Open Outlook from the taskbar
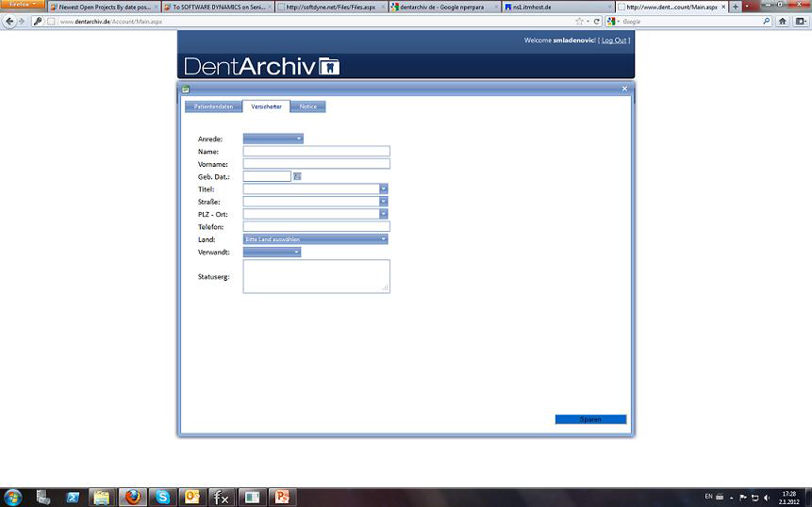Viewport: 812px width, 507px height. (192, 498)
